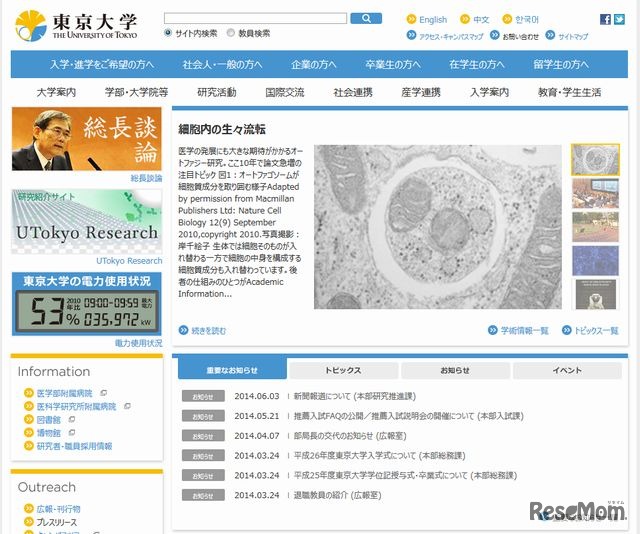Click the main cell micrograph image
Screen dimensions: 640x534
[x=438, y=227]
